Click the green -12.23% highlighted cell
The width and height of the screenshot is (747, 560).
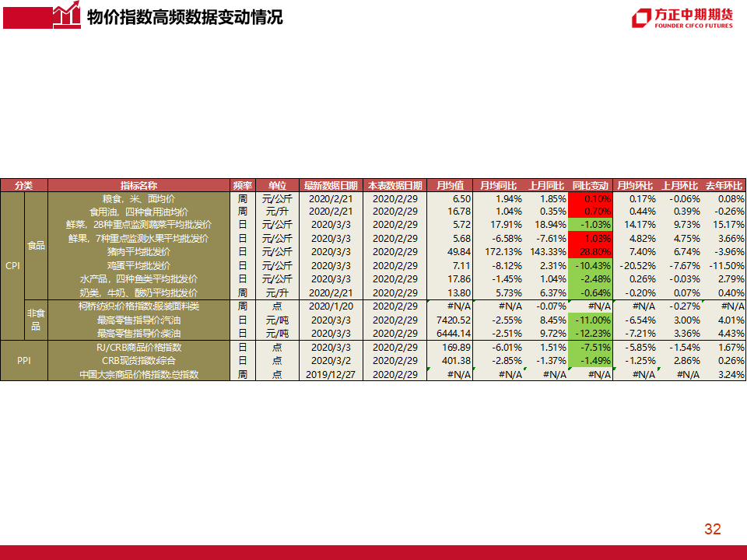tap(590, 333)
